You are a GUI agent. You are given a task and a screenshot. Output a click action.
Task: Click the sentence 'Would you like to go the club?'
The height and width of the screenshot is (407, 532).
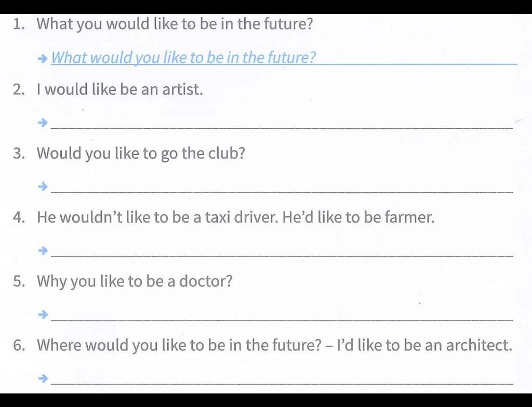click(141, 154)
